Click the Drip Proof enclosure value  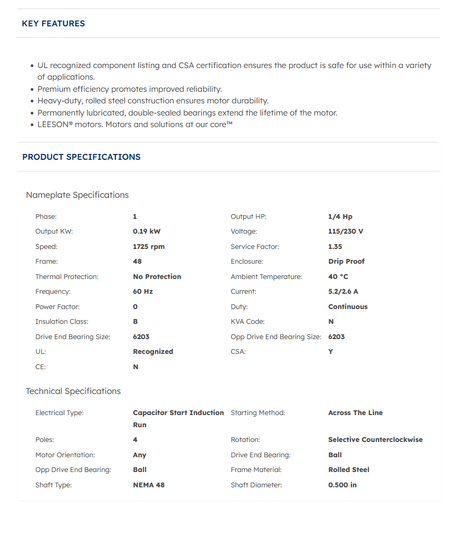[x=346, y=261]
